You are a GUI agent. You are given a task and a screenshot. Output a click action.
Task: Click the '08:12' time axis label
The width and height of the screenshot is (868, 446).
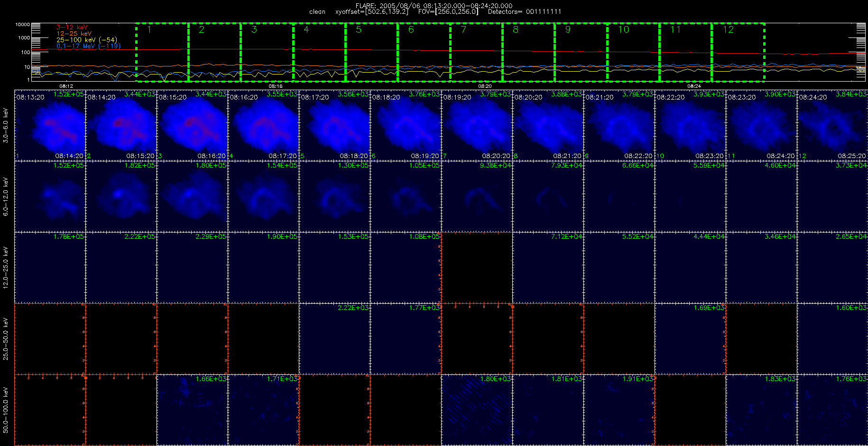pyautogui.click(x=66, y=86)
